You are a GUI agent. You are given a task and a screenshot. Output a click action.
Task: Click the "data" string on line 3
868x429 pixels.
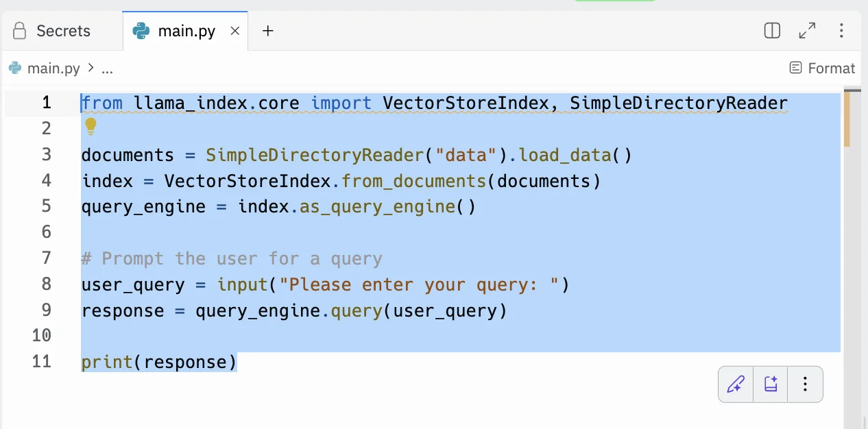[x=466, y=156]
